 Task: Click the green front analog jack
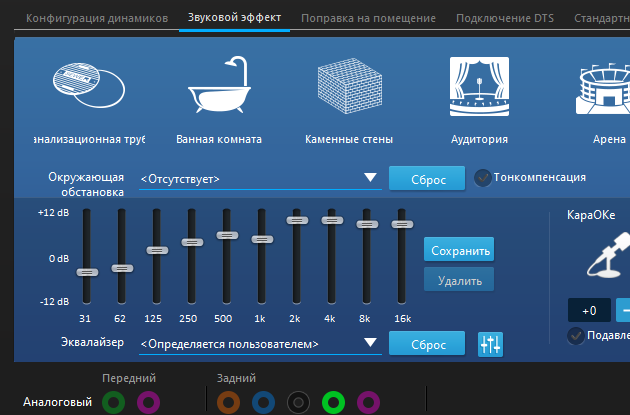click(114, 402)
